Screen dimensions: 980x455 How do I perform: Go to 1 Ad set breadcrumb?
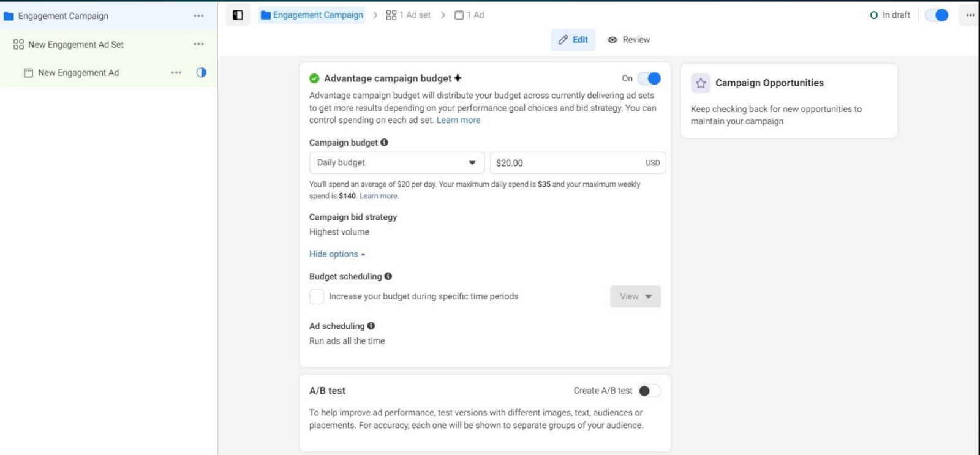tap(409, 15)
